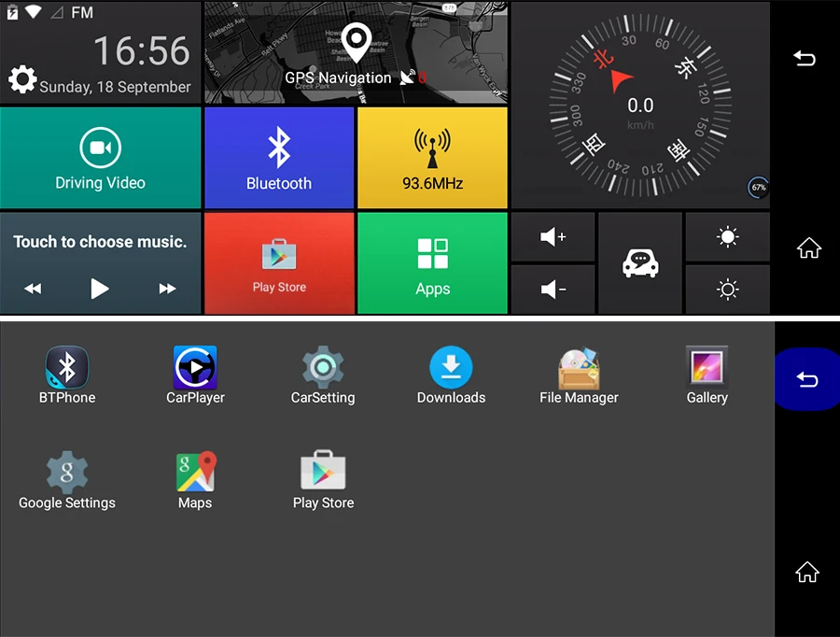
Task: Decrease screen brightness with the outlined sun
Action: pyautogui.click(x=727, y=290)
